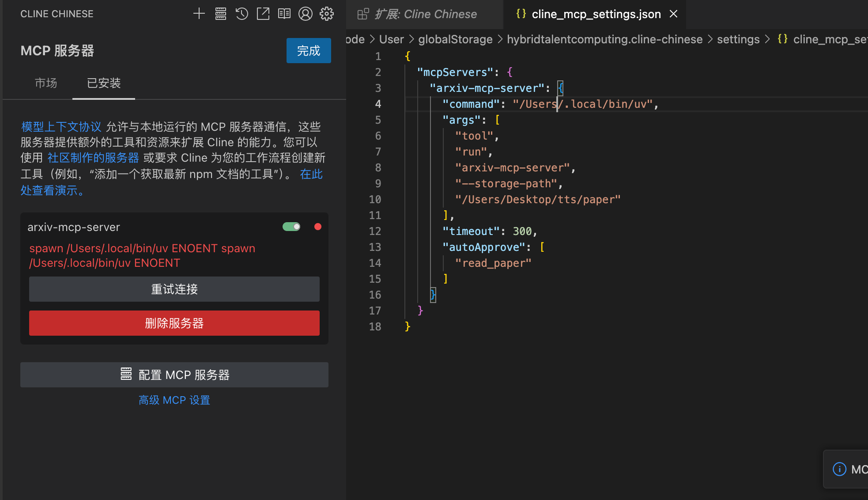The width and height of the screenshot is (868, 500).
Task: Open the 高级 MCP 设置 link
Action: pos(174,400)
